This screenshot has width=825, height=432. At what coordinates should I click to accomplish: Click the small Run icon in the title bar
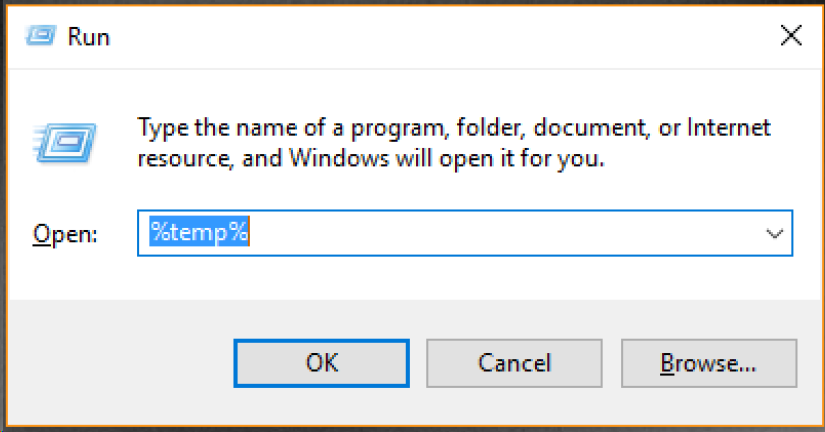pyautogui.click(x=40, y=36)
